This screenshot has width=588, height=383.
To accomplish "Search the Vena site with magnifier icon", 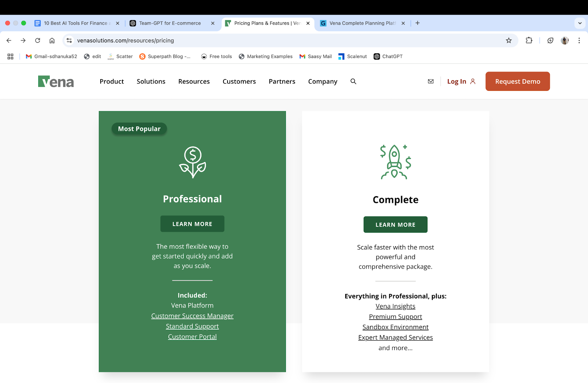I will (x=353, y=81).
